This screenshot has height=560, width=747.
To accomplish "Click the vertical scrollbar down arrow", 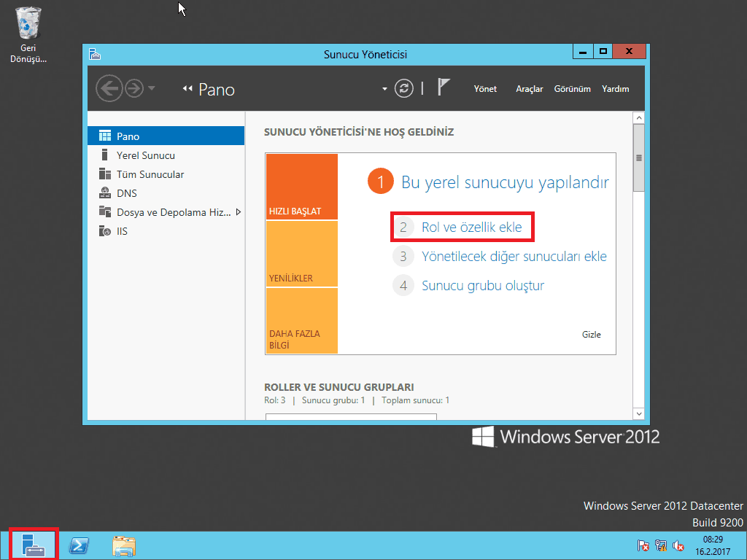I will [639, 414].
